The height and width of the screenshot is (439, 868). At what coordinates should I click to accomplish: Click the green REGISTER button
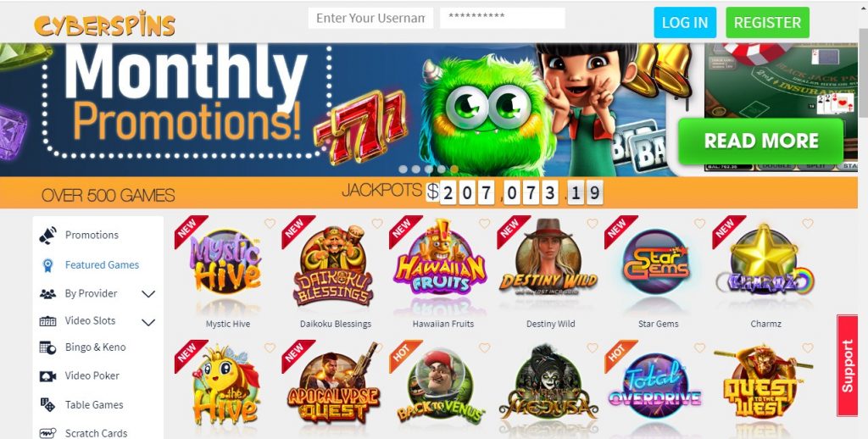[x=767, y=23]
